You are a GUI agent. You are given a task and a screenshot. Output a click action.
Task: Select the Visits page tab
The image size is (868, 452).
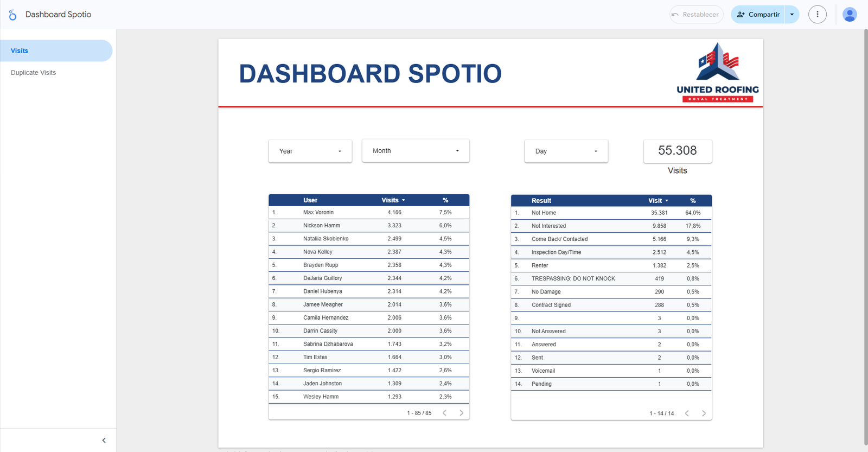tap(56, 50)
